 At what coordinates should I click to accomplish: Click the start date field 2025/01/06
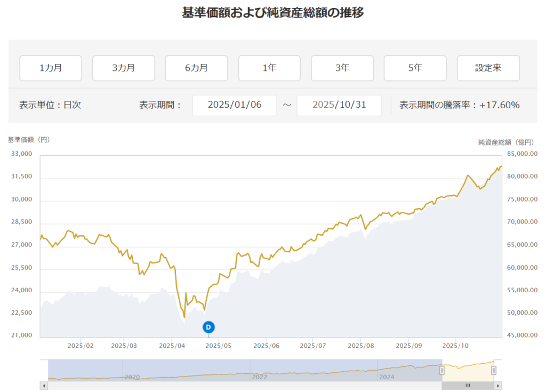pos(235,105)
